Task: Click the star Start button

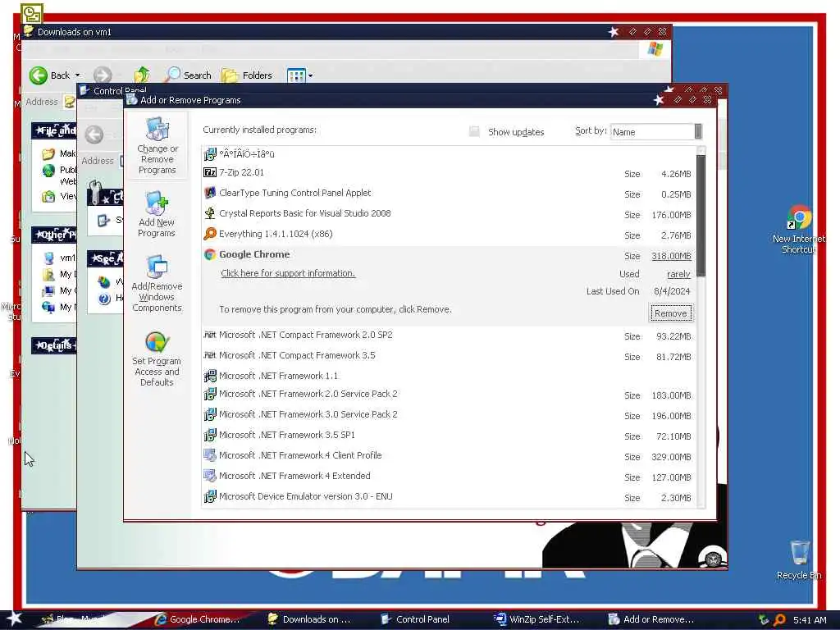Action: pos(14,619)
